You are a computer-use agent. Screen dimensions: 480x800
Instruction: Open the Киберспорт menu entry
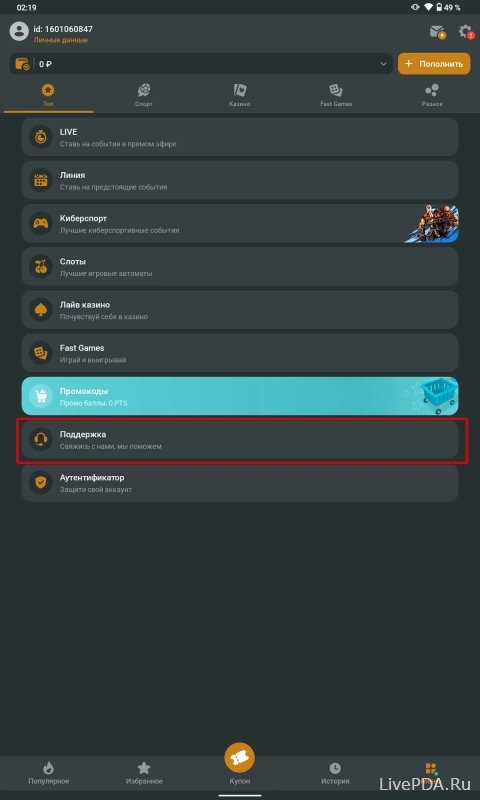[240, 223]
